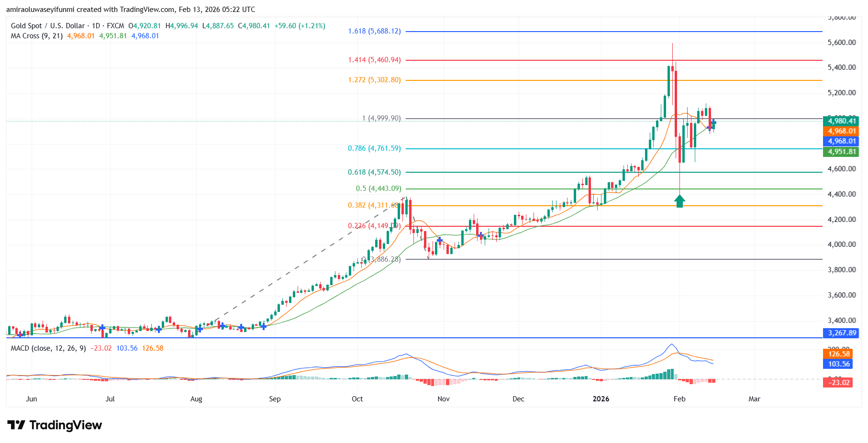868x443 pixels.
Task: Click the green up-arrow annotation on the chart
Action: coord(679,200)
